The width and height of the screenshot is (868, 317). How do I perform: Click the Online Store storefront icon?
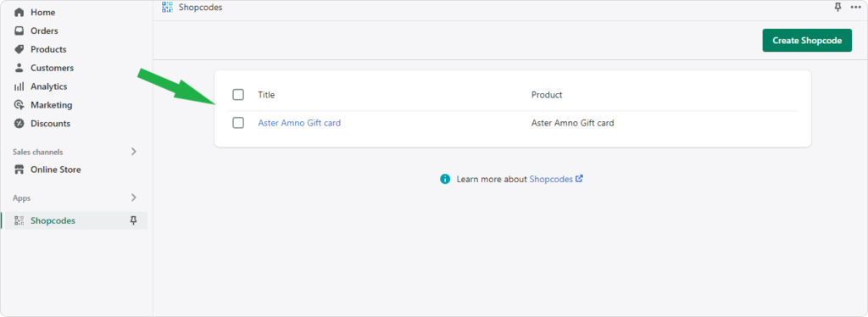[x=19, y=170]
